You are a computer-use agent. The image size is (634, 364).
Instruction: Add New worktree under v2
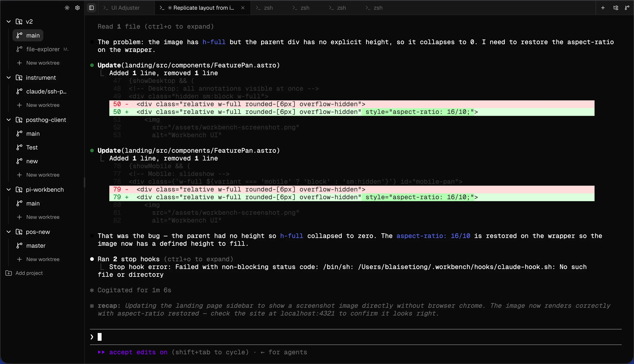coord(38,63)
